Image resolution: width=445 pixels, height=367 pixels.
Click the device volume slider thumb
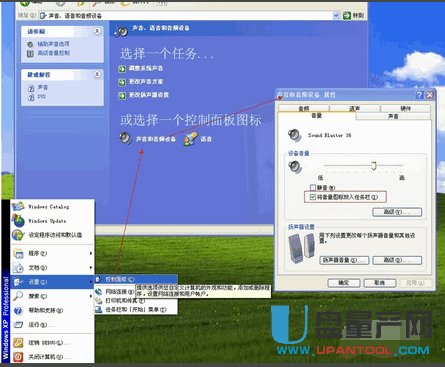374,166
